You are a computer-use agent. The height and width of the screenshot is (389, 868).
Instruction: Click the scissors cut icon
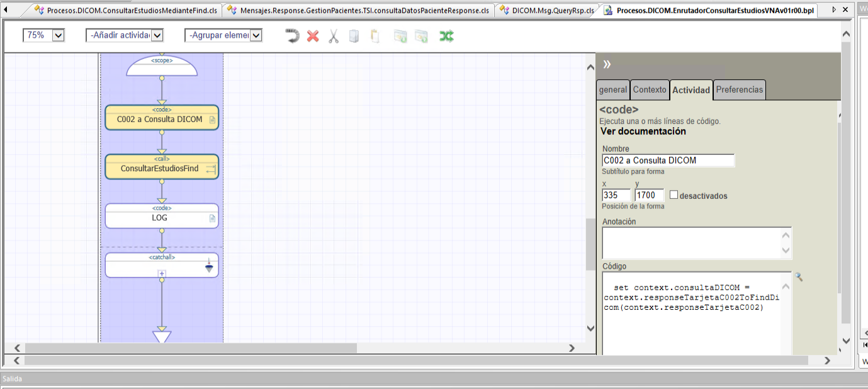point(334,36)
